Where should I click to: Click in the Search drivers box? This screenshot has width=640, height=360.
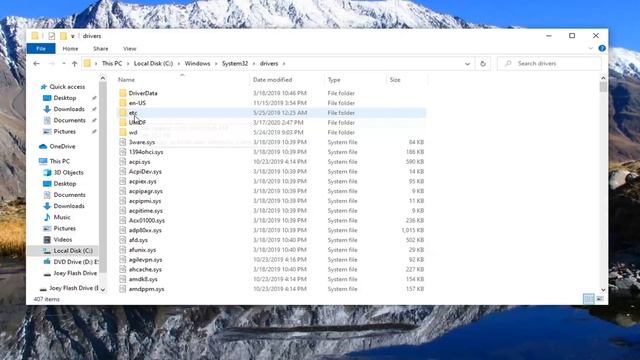coord(549,64)
